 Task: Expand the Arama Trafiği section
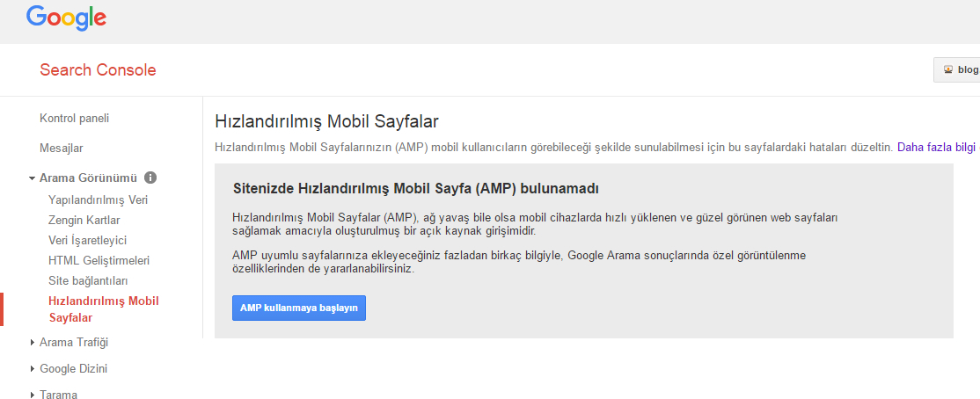pyautogui.click(x=74, y=342)
